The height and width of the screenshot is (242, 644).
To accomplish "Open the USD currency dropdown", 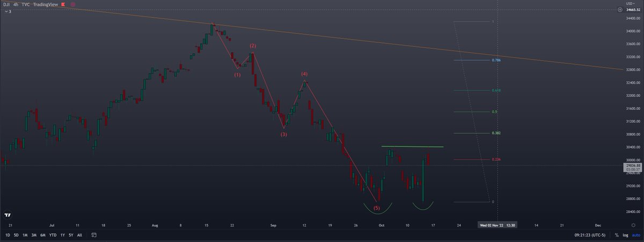I will click(x=631, y=3).
